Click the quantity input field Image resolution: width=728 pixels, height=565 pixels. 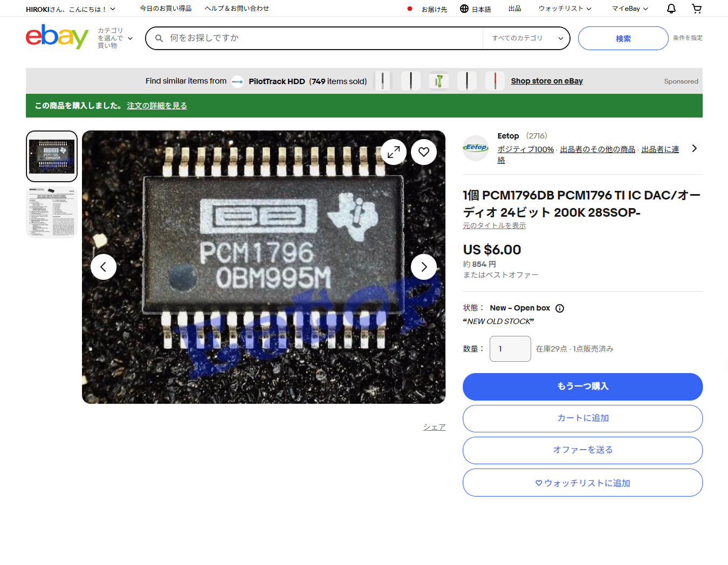click(x=510, y=349)
